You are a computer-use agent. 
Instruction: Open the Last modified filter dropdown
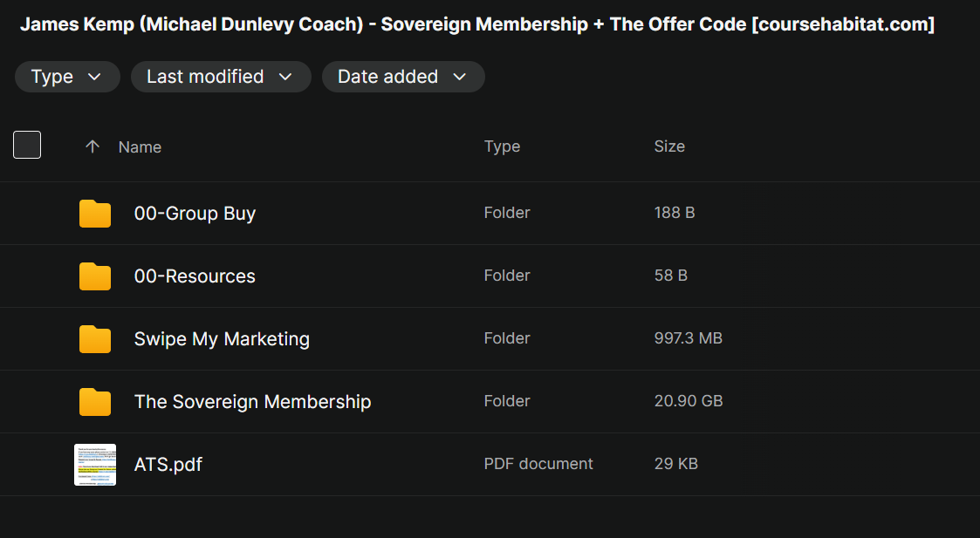pos(221,77)
